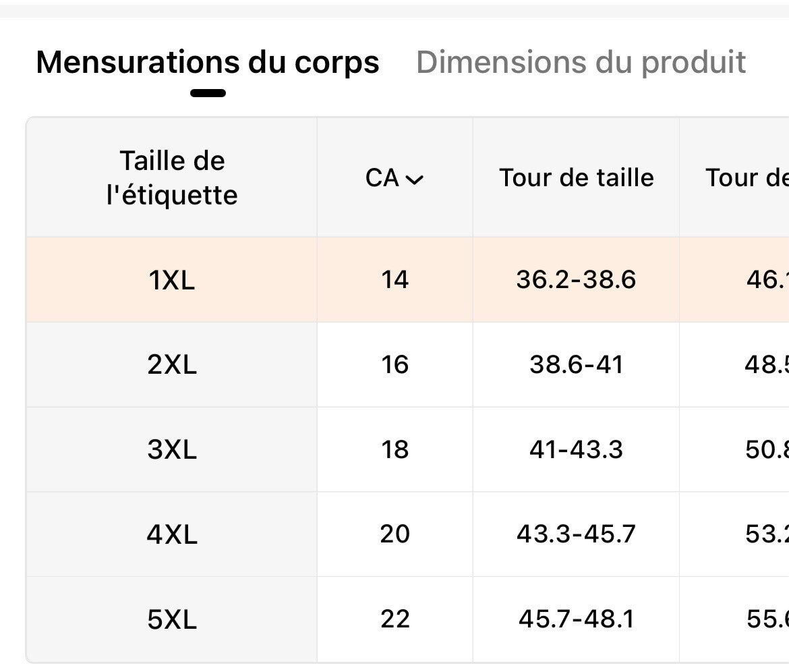
Task: Select the 2XL size label
Action: (x=172, y=365)
